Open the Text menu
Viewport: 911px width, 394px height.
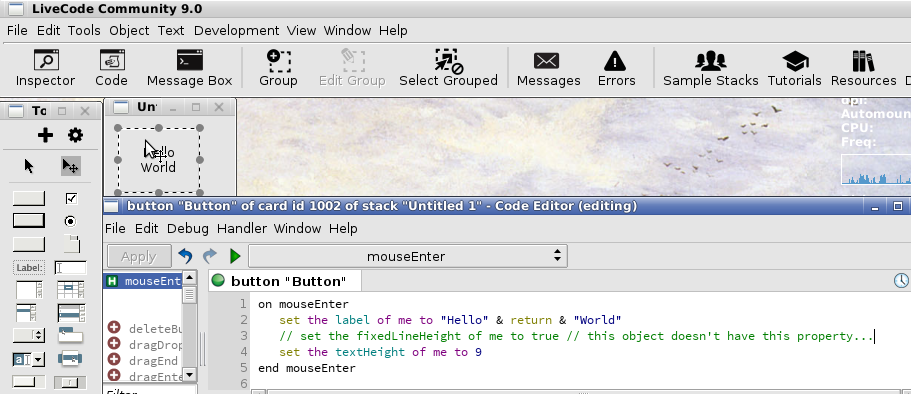(x=171, y=30)
